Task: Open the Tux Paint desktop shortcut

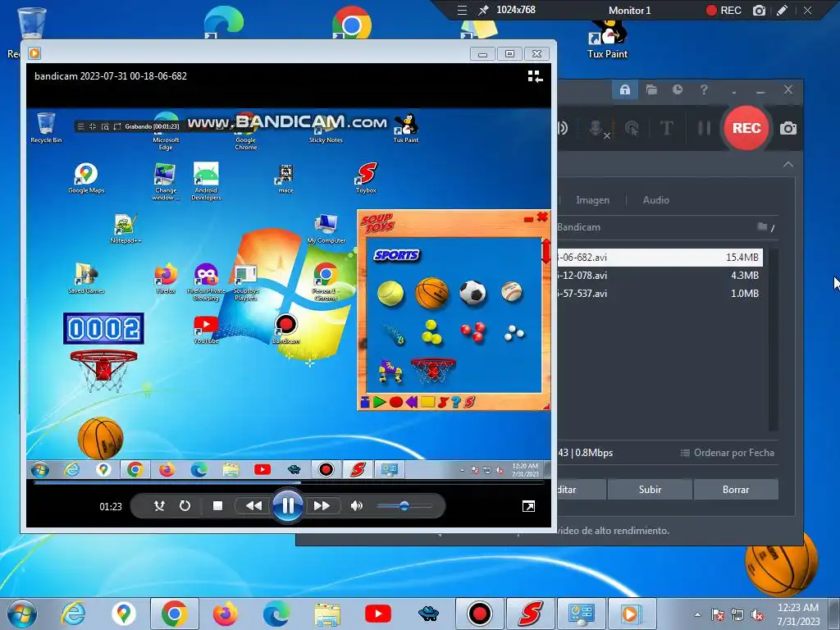Action: click(608, 39)
